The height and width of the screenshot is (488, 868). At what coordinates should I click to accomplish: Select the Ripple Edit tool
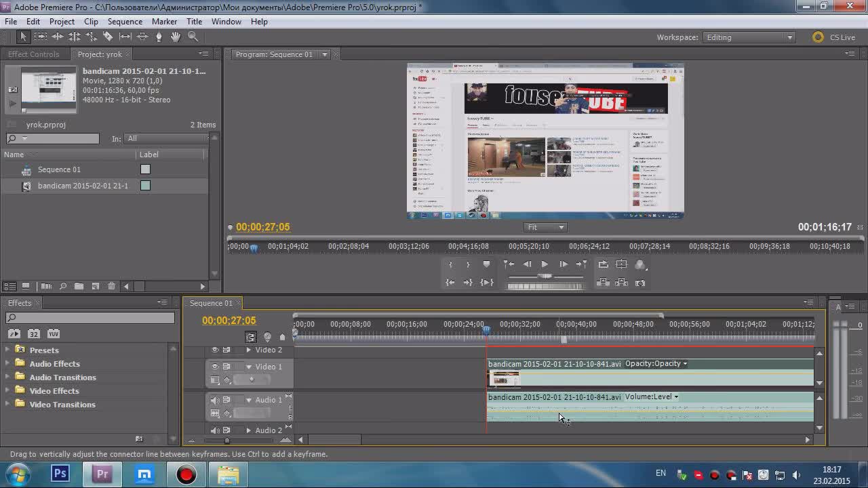click(58, 37)
